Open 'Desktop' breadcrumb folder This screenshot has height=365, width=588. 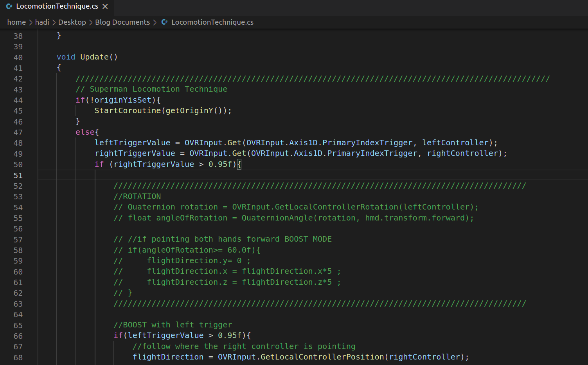click(72, 22)
